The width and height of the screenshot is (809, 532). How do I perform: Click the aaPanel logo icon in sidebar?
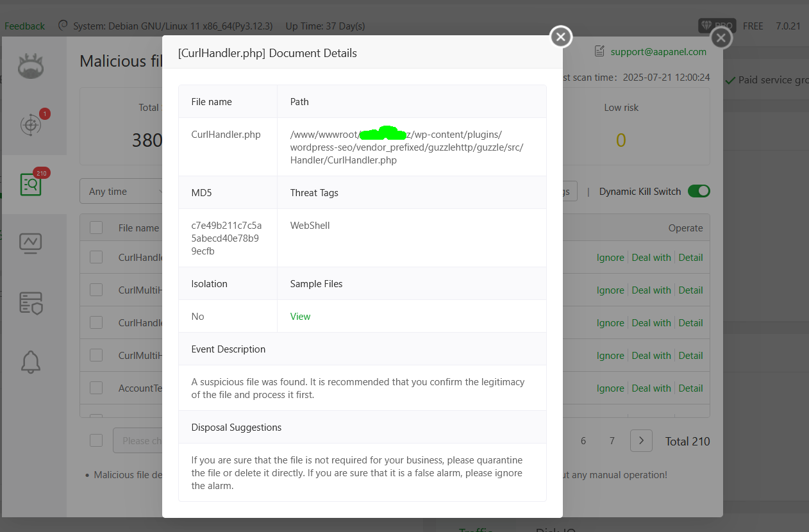pyautogui.click(x=31, y=66)
